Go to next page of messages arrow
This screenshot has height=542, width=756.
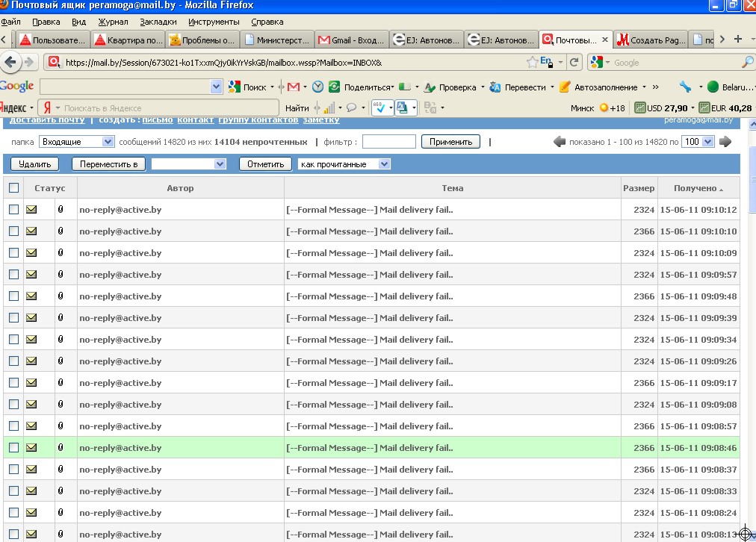(x=725, y=142)
